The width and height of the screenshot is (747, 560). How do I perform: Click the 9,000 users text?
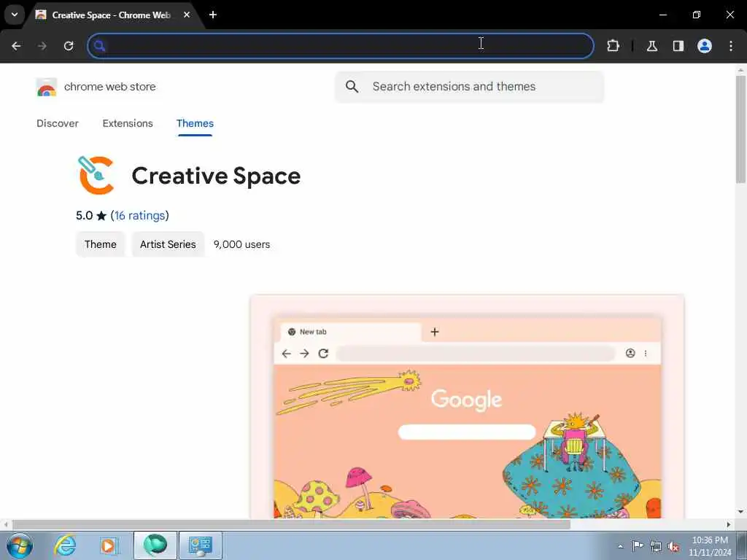point(241,244)
